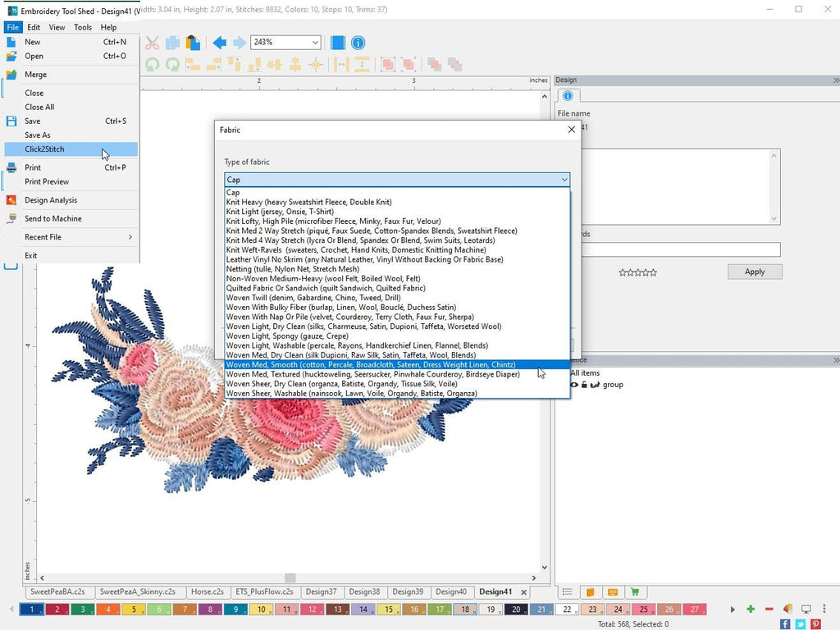This screenshot has height=630, width=840.
Task: Close the Fabric dialog
Action: coord(572,130)
